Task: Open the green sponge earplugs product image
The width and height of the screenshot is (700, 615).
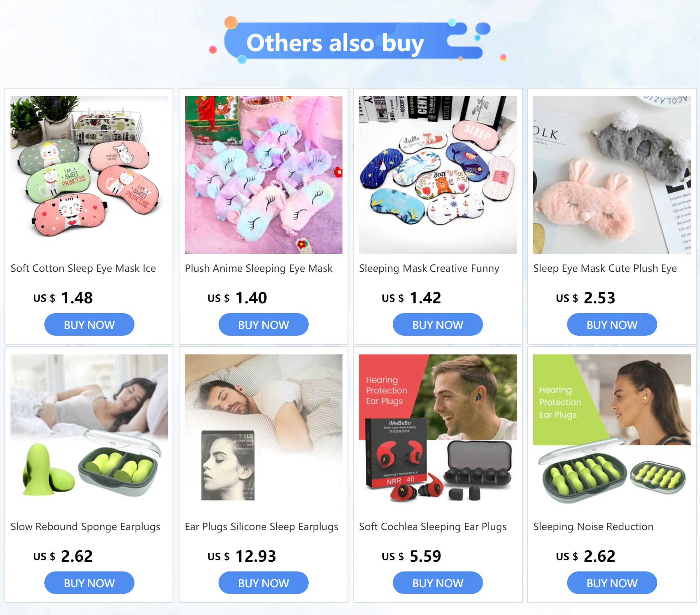Action: click(x=89, y=433)
